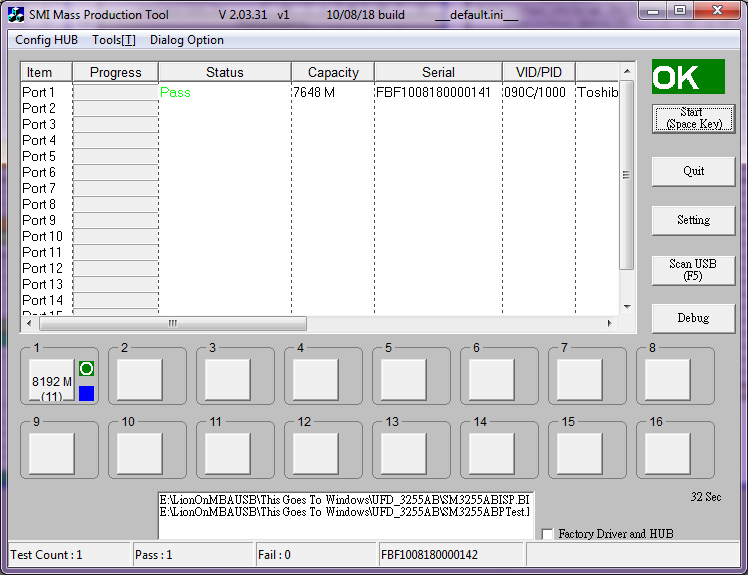
Task: Click the Port 2 progress bar
Action: [x=115, y=108]
